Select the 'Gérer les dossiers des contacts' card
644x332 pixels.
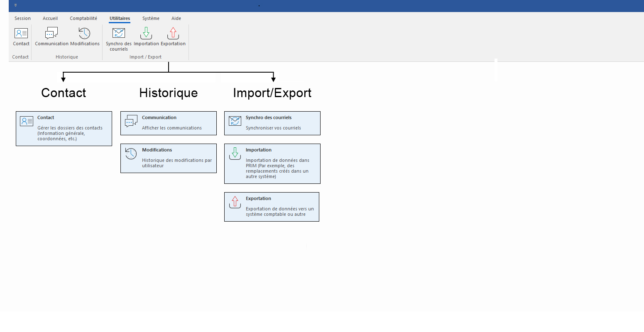click(64, 129)
